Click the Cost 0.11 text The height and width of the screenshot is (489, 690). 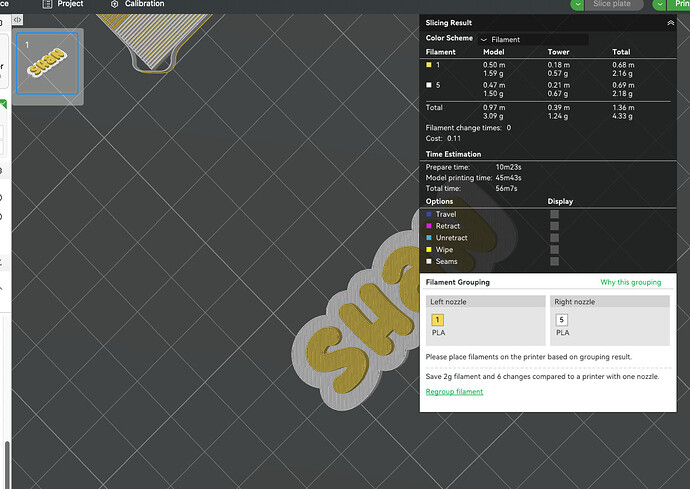click(x=443, y=139)
